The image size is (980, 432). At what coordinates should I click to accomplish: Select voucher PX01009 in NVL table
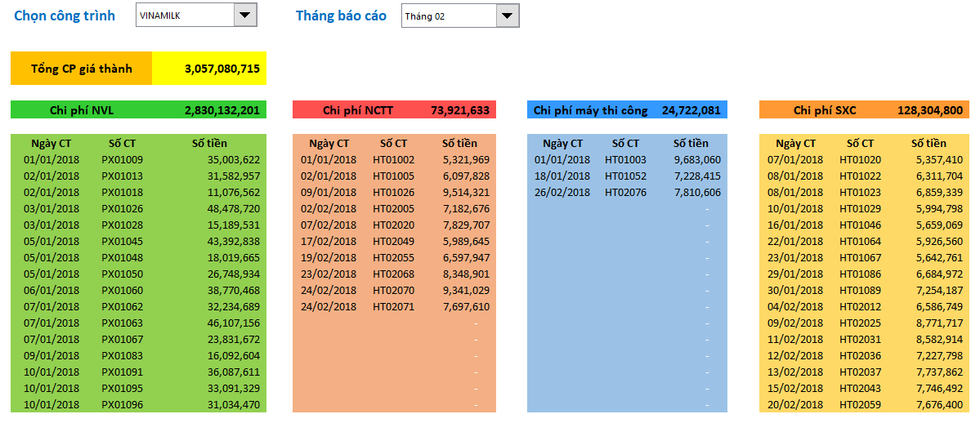(x=122, y=160)
